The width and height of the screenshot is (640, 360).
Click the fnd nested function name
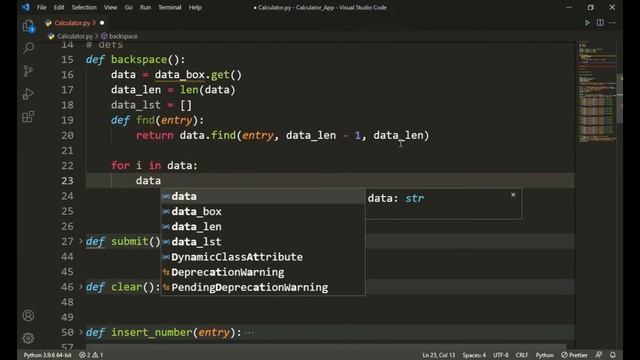pos(145,120)
